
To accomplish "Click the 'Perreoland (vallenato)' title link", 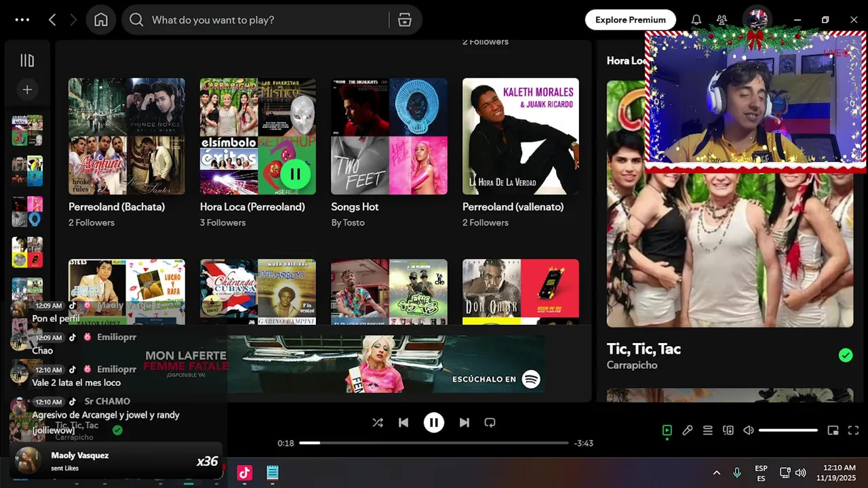I will (513, 207).
